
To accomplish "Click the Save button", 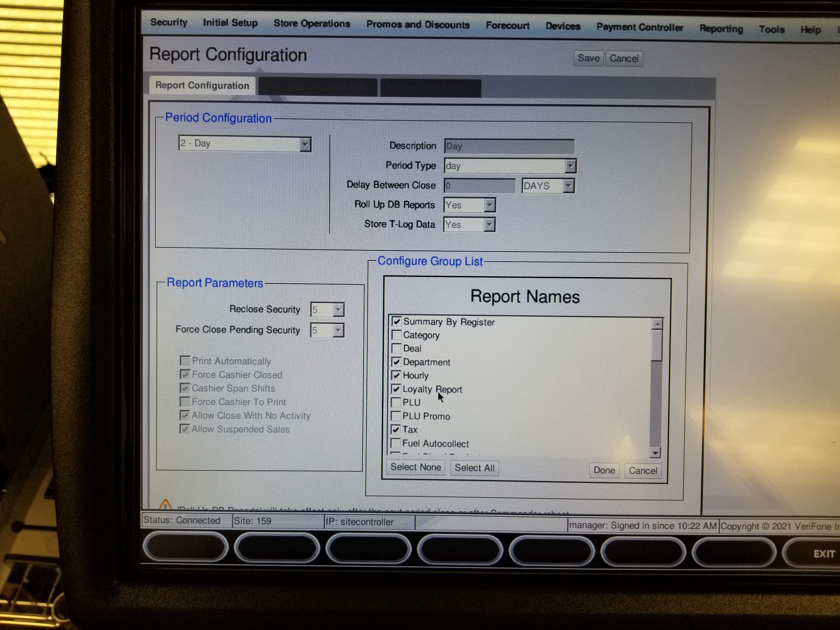I will [588, 58].
